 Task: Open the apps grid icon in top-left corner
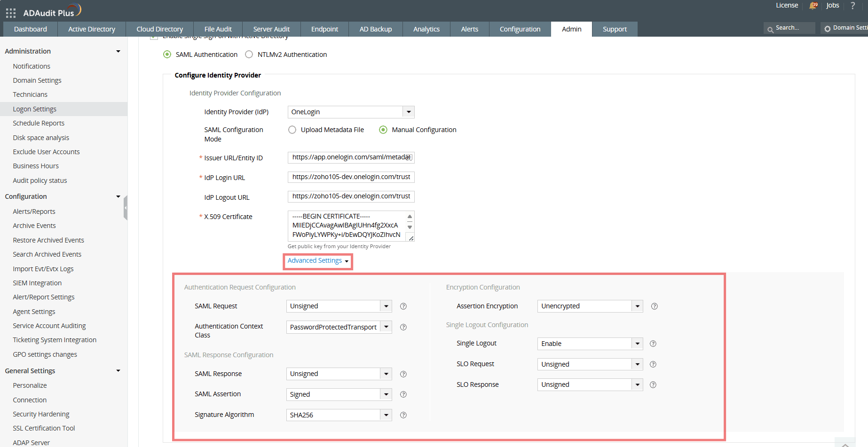[x=10, y=12]
